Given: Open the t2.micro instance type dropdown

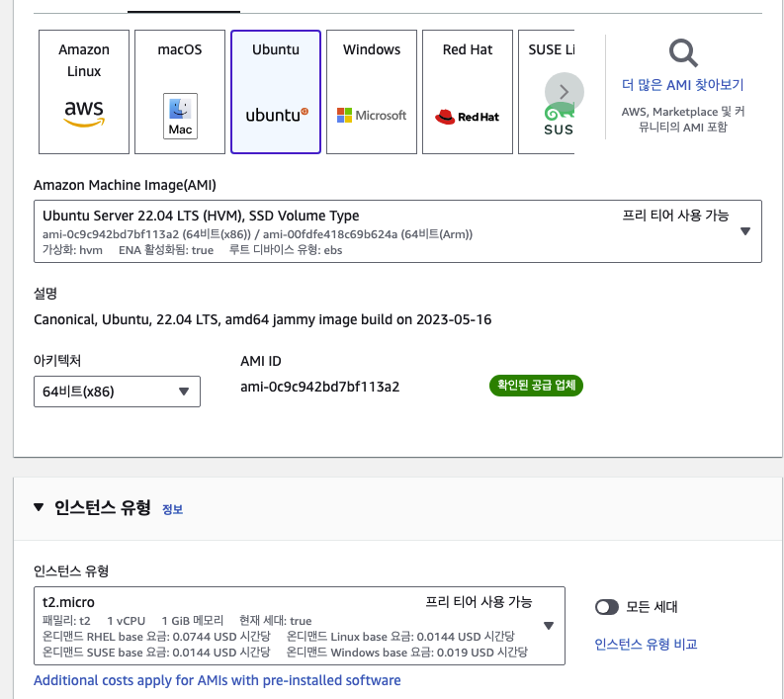Looking at the screenshot, I should pos(300,626).
